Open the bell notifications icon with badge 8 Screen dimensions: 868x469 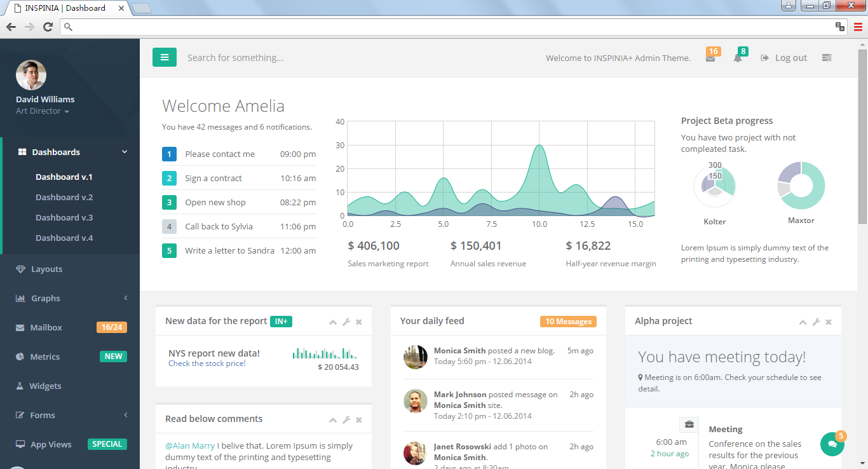click(738, 58)
